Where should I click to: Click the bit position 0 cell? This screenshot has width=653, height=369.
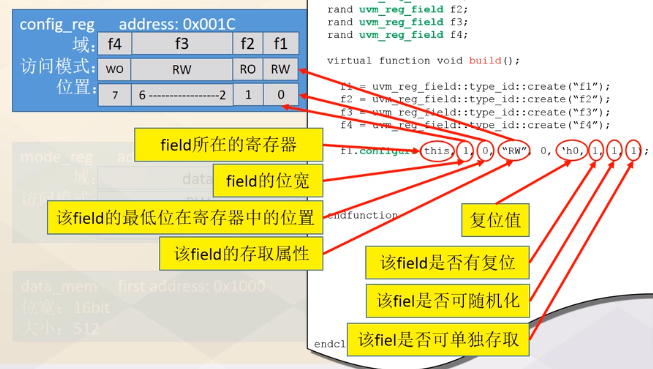click(x=281, y=95)
